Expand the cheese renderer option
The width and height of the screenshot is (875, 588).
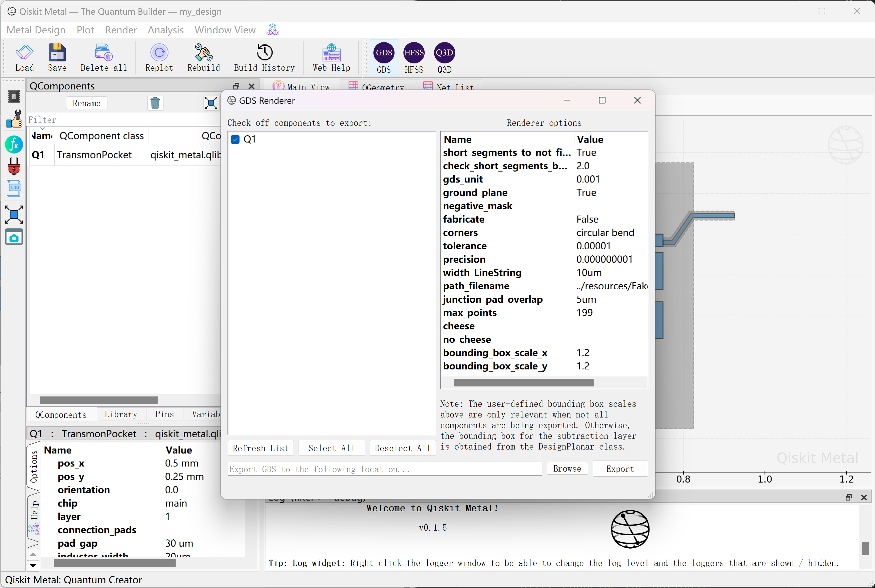pyautogui.click(x=459, y=326)
